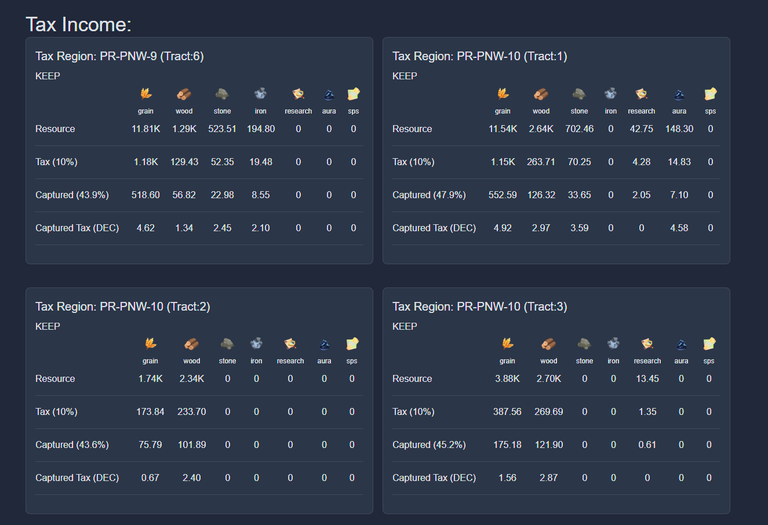The width and height of the screenshot is (768, 525).
Task: Select Tax Region PR-PNW-10 (Tract:3) title
Action: pos(480,307)
